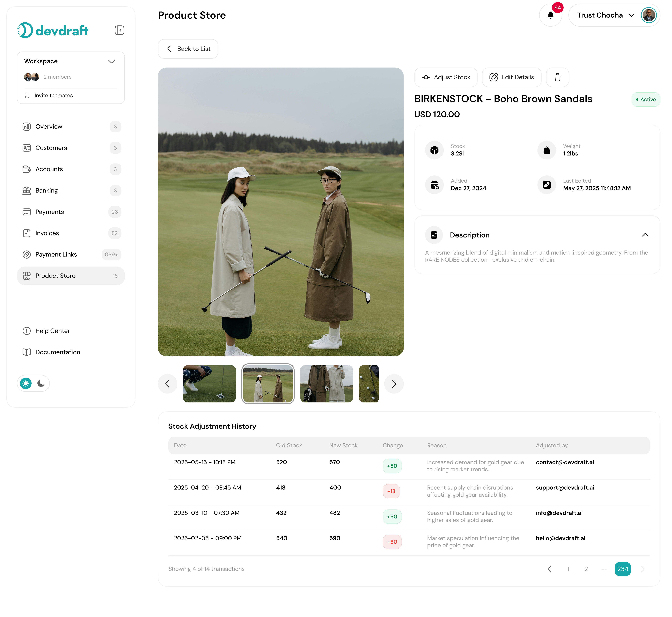
Task: Click Invite teamates
Action: click(x=53, y=96)
